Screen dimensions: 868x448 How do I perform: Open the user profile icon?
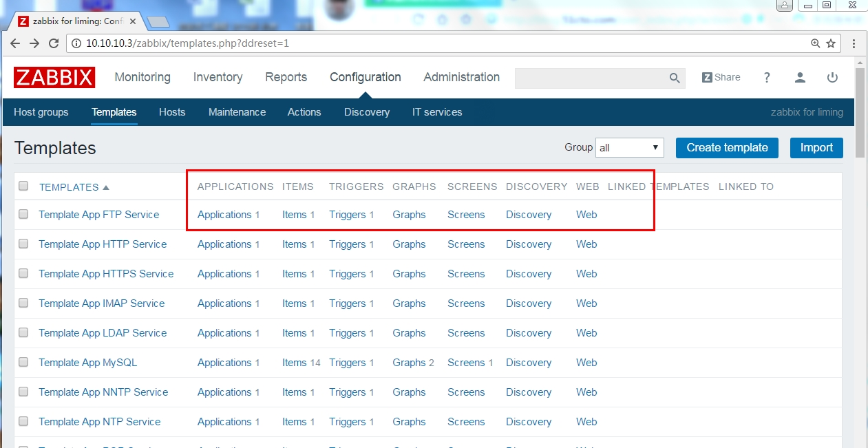click(800, 78)
